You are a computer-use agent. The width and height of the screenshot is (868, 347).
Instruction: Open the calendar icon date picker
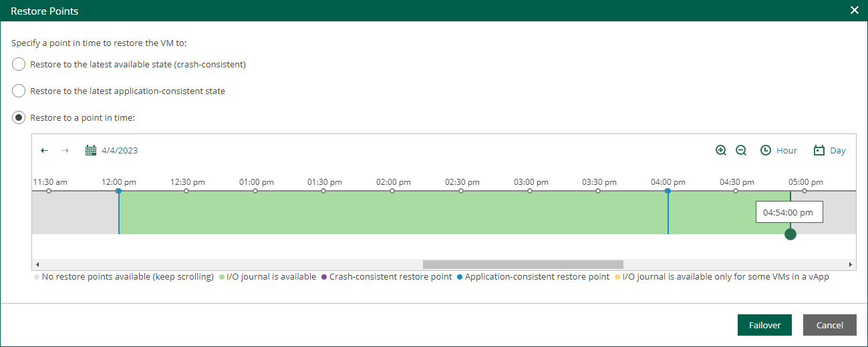91,150
